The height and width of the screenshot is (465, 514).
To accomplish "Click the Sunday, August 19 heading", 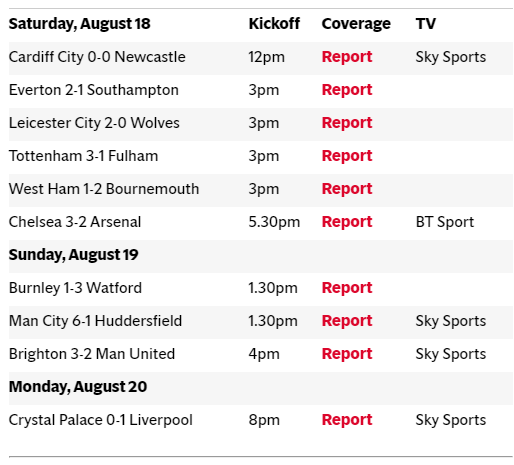I will coord(73,255).
